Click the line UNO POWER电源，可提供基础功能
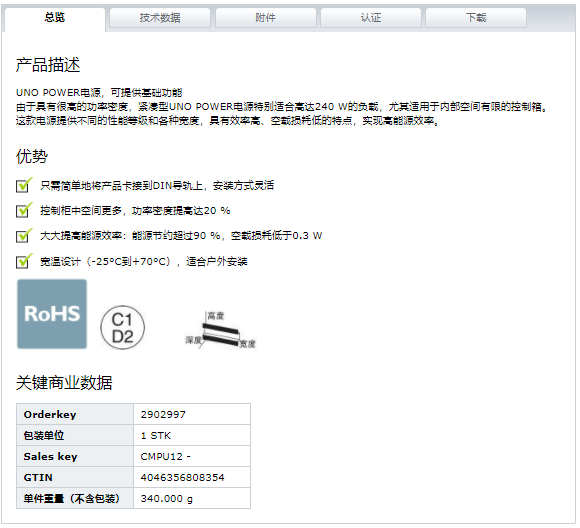Image resolution: width=580 pixels, height=528 pixels. pyautogui.click(x=99, y=93)
